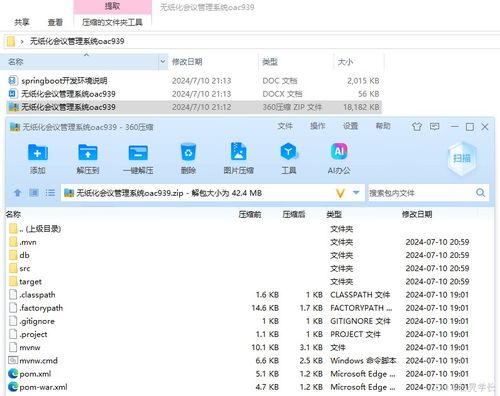This screenshot has width=500, height=396.
Task: Click the skin shirt icon in title bar
Action: [x=417, y=127]
